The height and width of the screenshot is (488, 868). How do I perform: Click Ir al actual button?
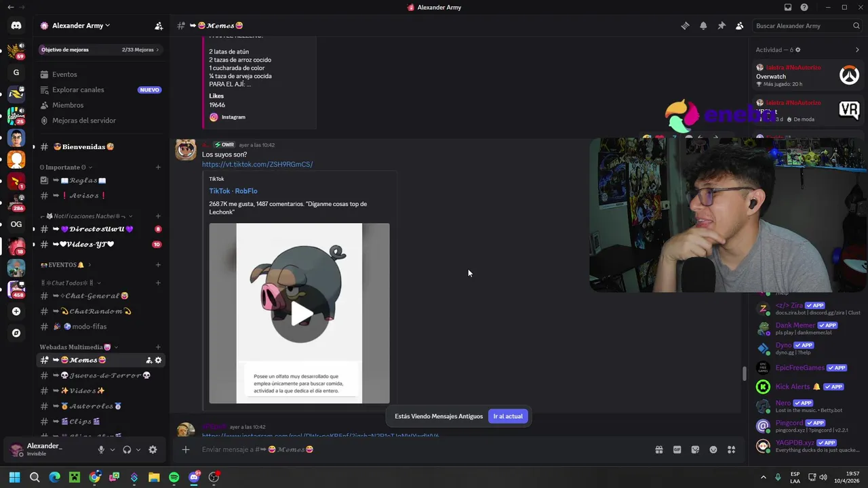tap(508, 416)
